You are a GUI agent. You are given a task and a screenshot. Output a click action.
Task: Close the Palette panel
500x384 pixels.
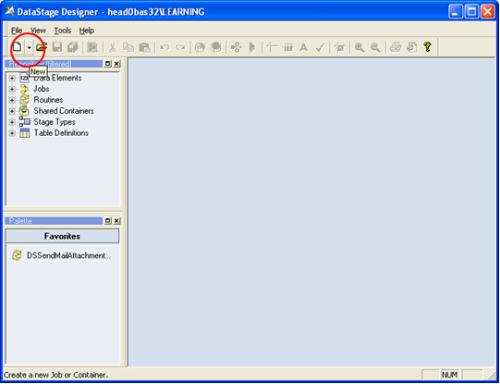pyautogui.click(x=117, y=221)
